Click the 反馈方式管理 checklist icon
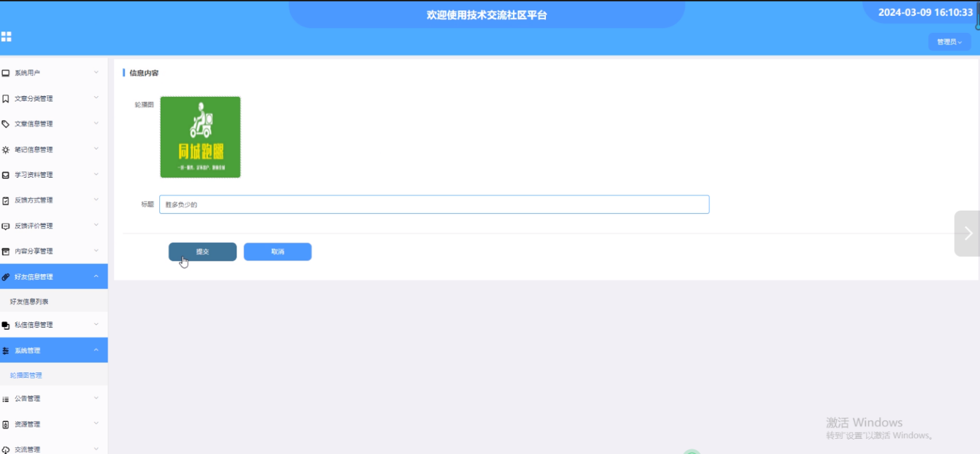Screen dimensions: 980x454 click(5, 200)
